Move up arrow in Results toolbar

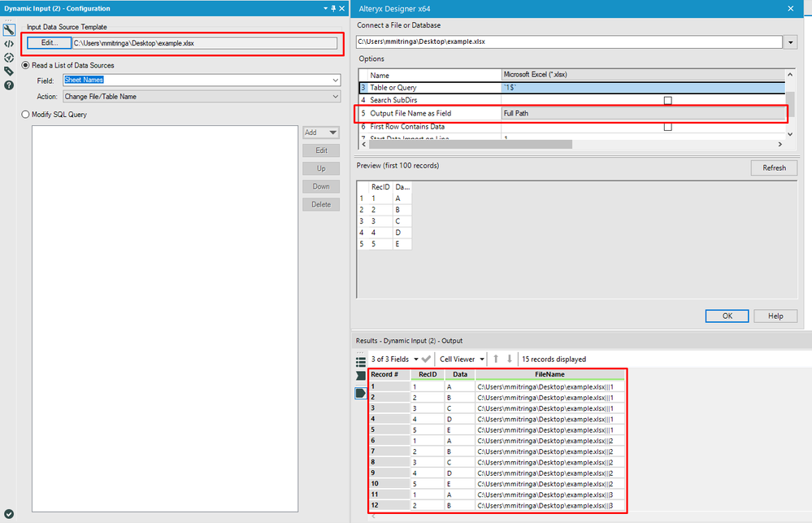(x=496, y=359)
